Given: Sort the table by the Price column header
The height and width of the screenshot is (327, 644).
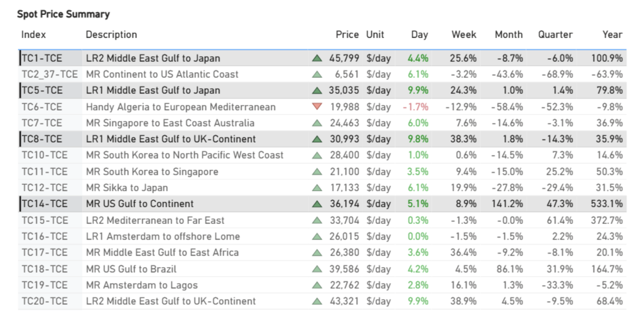Looking at the screenshot, I should tap(347, 35).
